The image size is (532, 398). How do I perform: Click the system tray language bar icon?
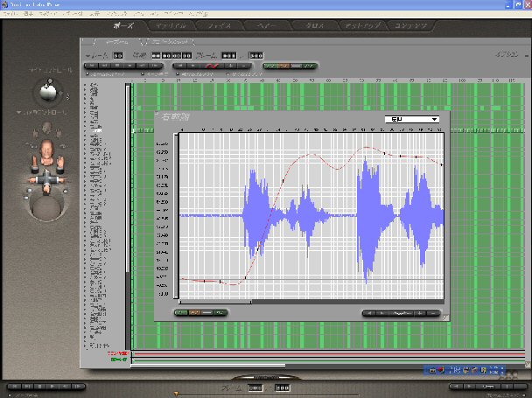pos(433,371)
